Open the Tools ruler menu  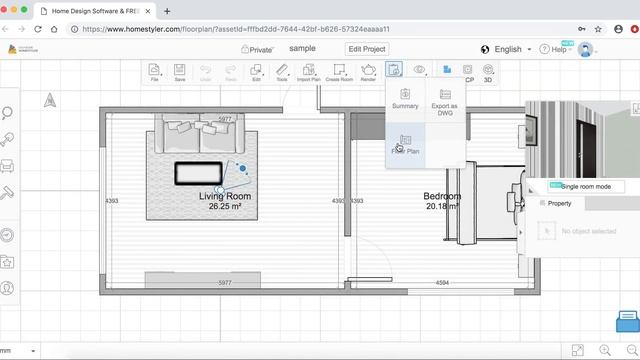tap(282, 72)
